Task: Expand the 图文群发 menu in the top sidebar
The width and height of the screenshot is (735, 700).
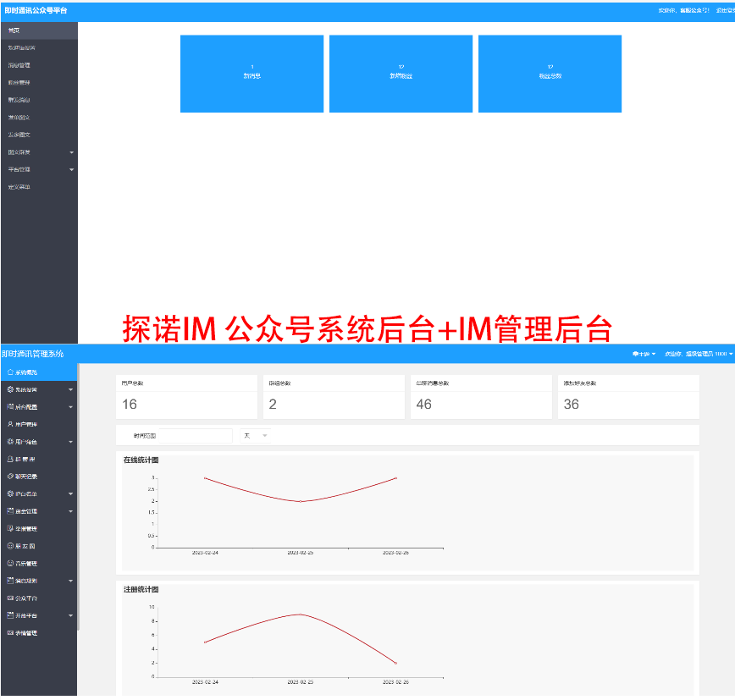Action: 71,152
